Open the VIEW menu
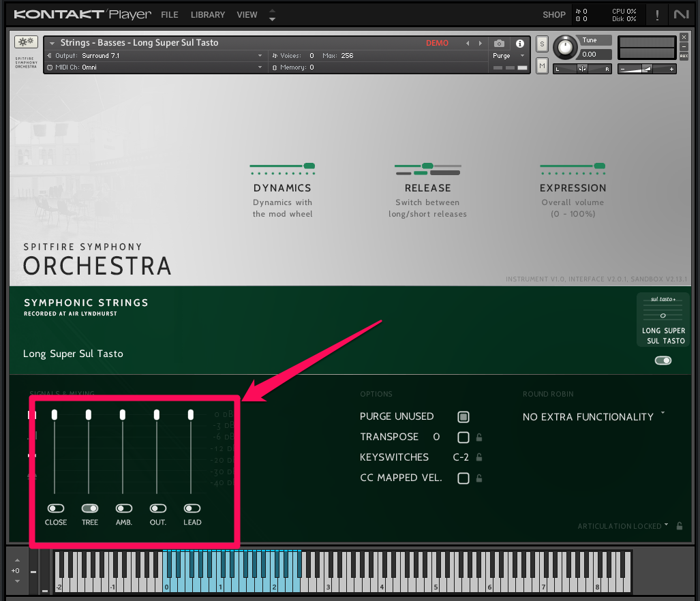Viewport: 700px width, 601px height. click(247, 15)
